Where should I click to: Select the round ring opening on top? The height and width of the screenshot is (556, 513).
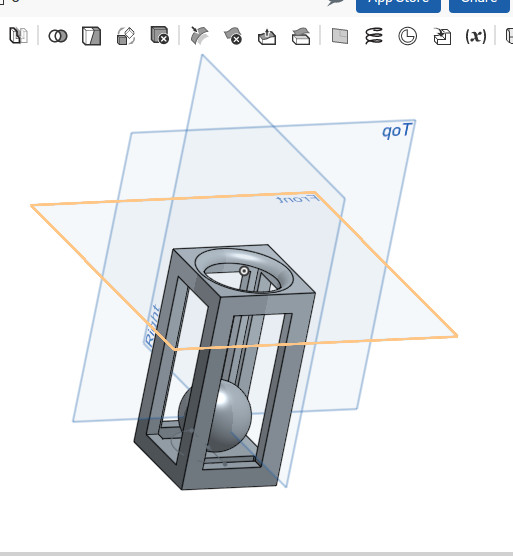point(244,271)
